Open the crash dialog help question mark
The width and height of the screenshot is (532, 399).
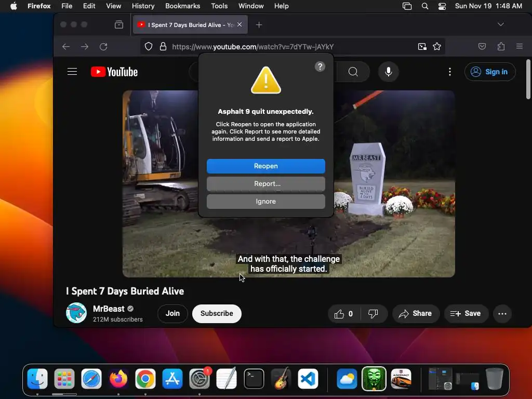320,66
